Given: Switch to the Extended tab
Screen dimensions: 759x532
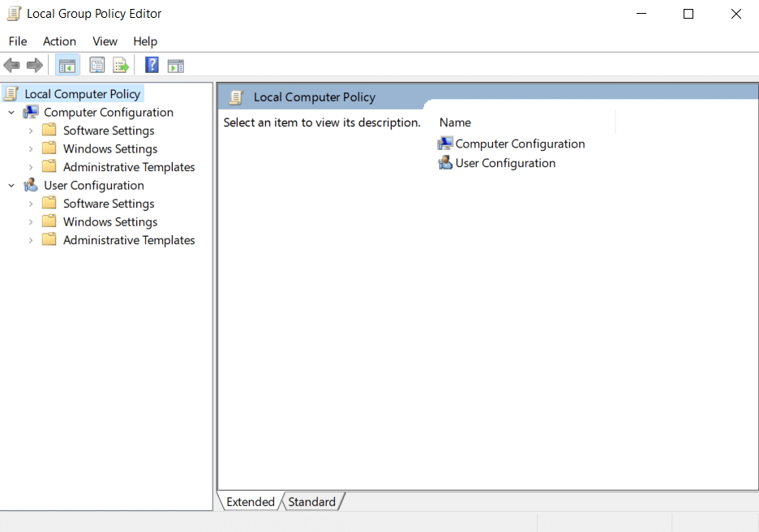Looking at the screenshot, I should [251, 501].
